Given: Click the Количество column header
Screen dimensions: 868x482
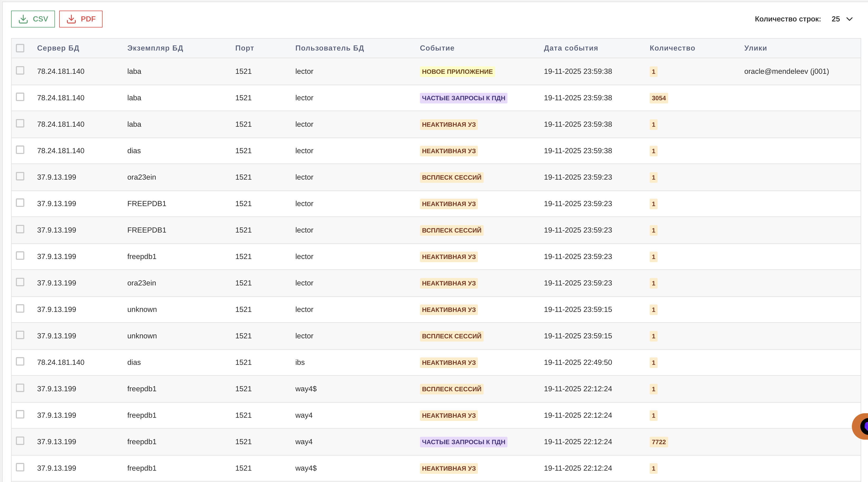Looking at the screenshot, I should 672,48.
